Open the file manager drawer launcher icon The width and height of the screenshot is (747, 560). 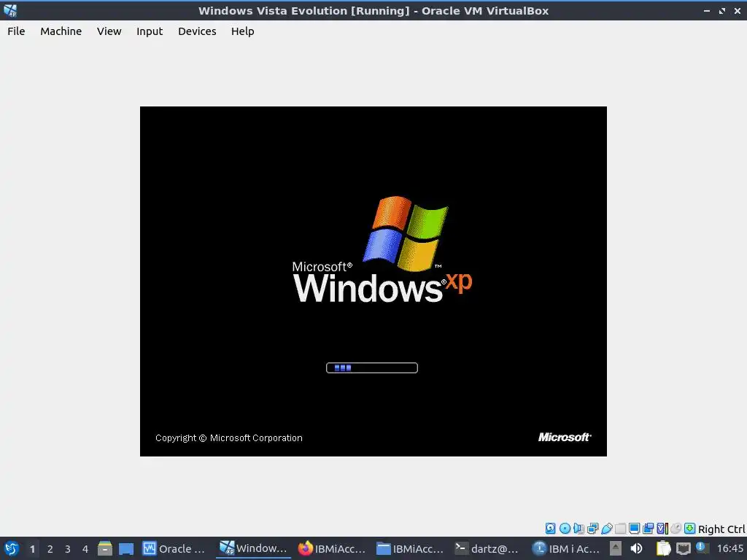[105, 548]
